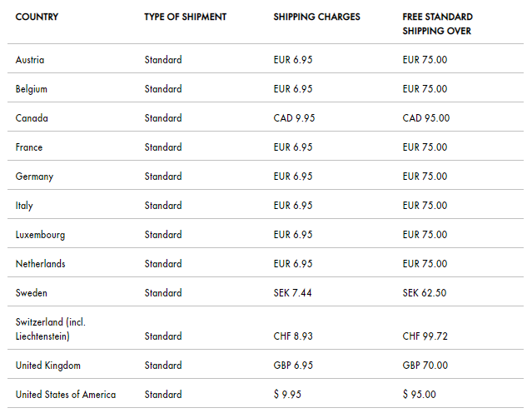Click the Germany row label
Image resolution: width=532 pixels, height=418 pixels.
pos(34,177)
